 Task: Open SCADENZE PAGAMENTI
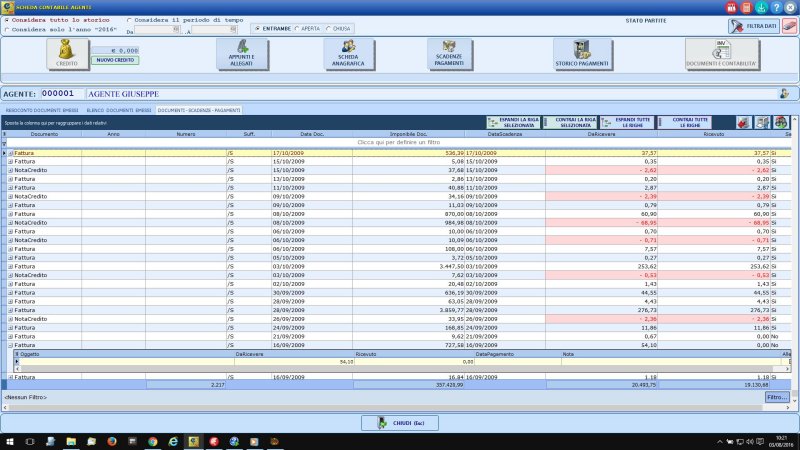pos(449,54)
